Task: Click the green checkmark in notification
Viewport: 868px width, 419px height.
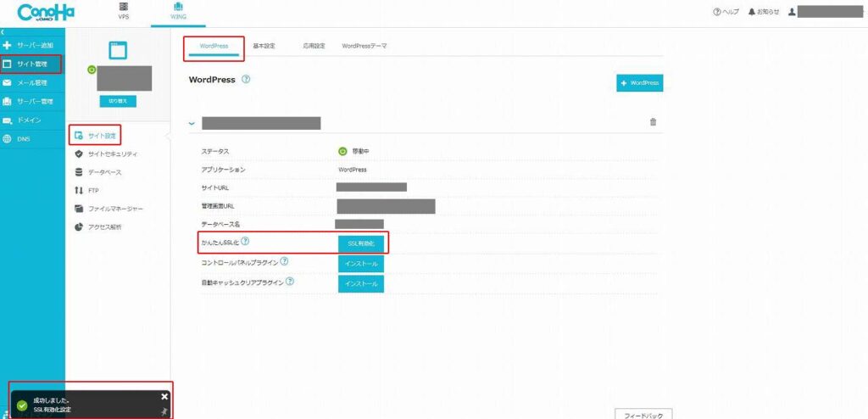Action: [22, 405]
